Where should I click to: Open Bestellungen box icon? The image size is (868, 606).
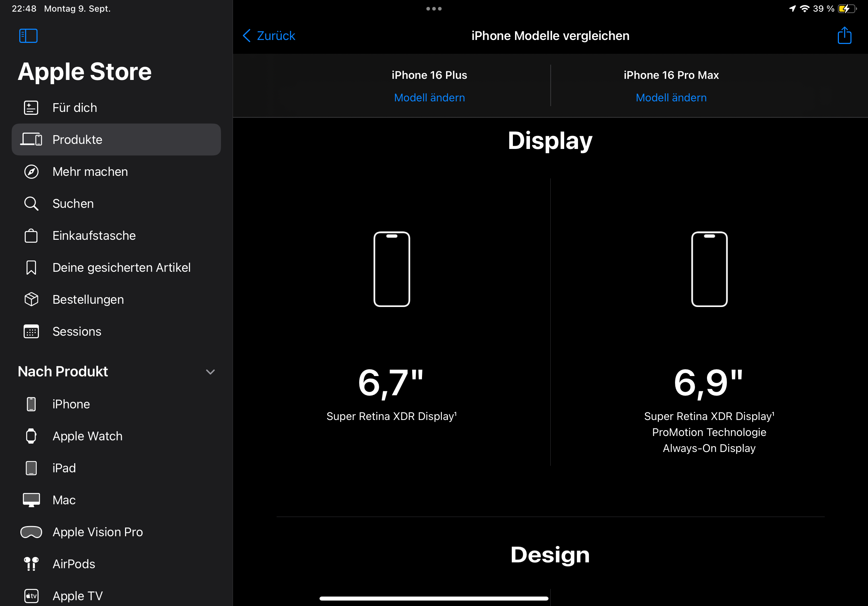click(x=31, y=300)
